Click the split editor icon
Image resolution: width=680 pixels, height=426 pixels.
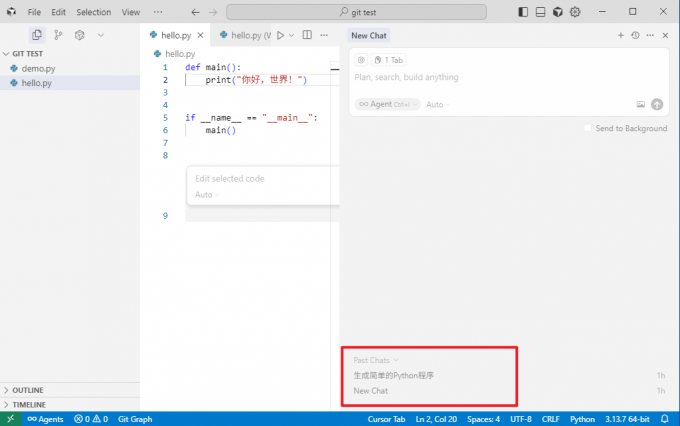point(307,35)
